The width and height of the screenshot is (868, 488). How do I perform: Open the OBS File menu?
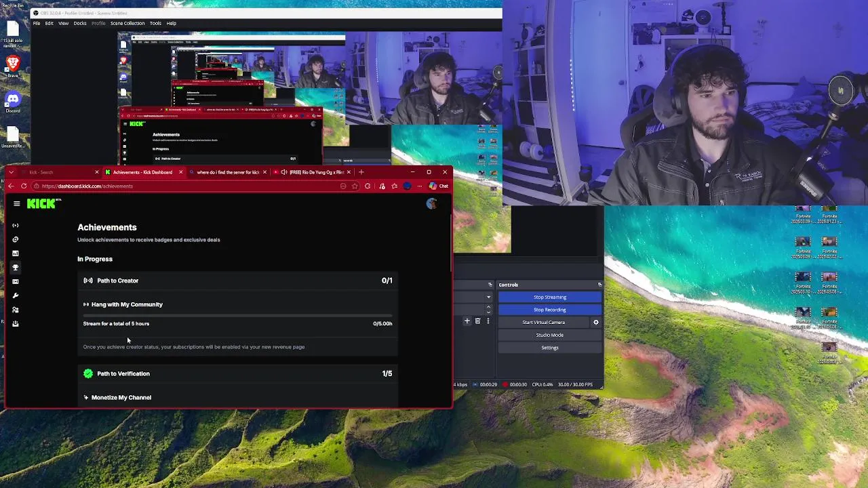click(37, 23)
